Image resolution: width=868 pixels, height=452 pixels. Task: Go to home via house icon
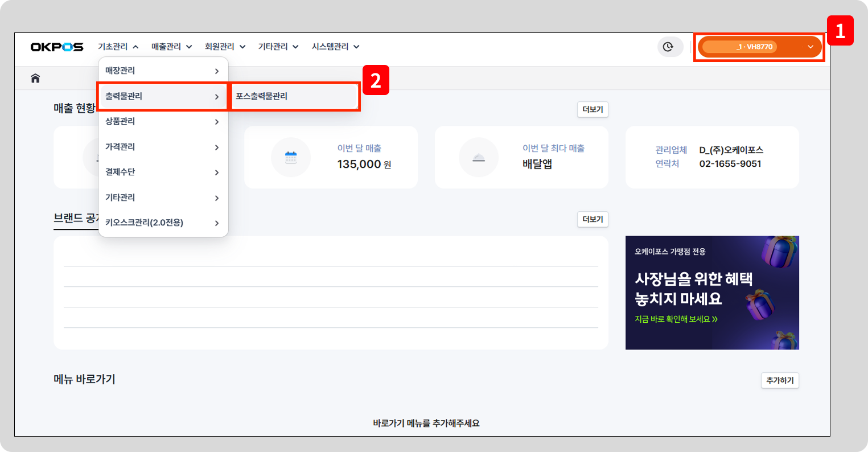click(x=35, y=79)
